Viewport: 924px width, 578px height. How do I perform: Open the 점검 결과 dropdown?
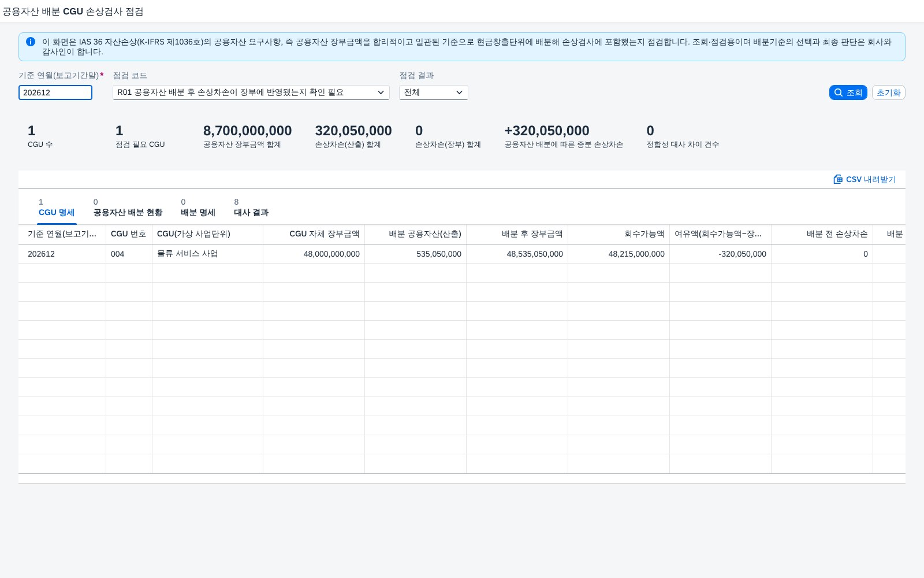[434, 92]
